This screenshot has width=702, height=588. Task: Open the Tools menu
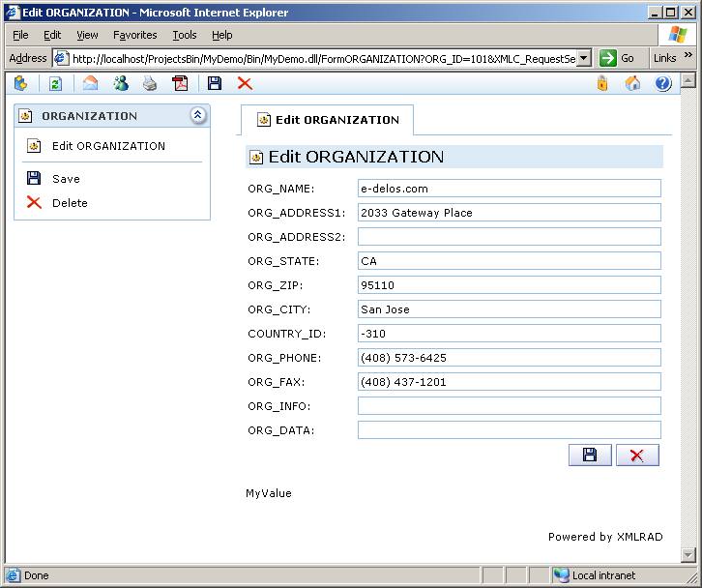184,35
